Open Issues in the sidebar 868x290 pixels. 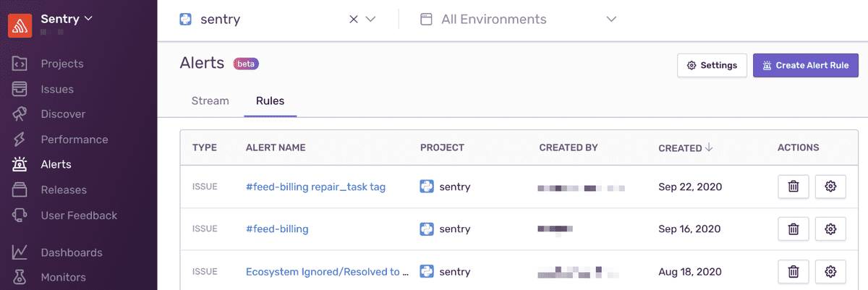tap(57, 89)
